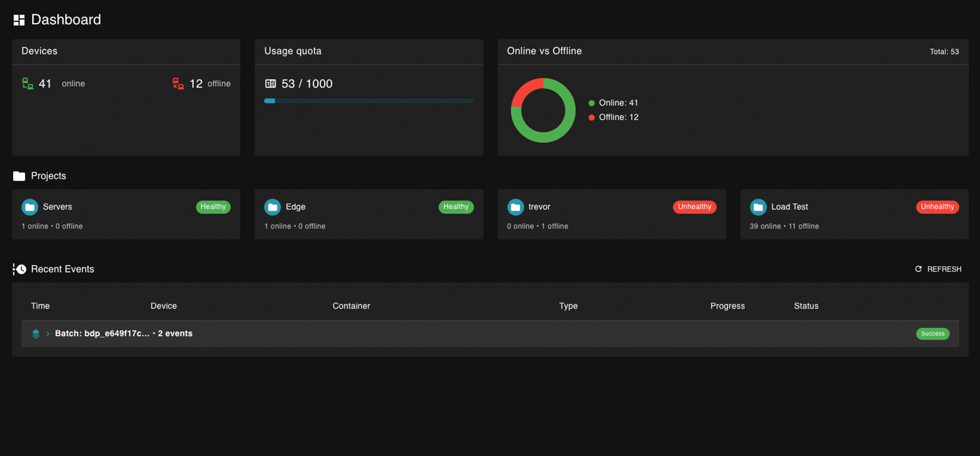
Task: Open the Load Test project card
Action: (854, 214)
